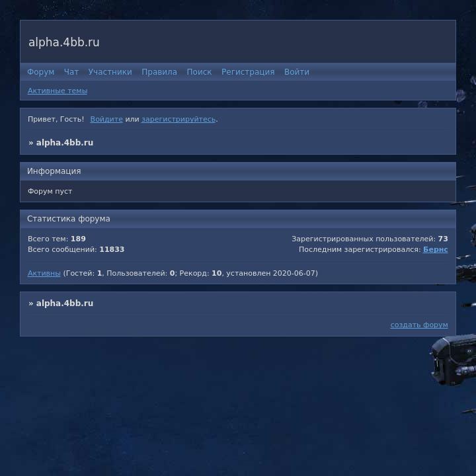Click the Войдите link in greeting

[106, 119]
